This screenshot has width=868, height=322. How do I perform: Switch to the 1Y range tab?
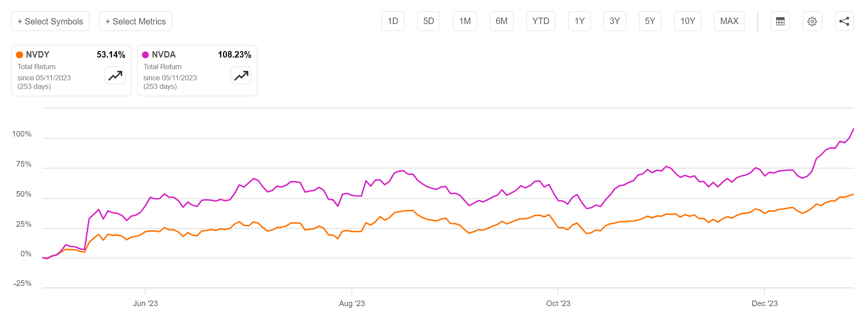[579, 21]
